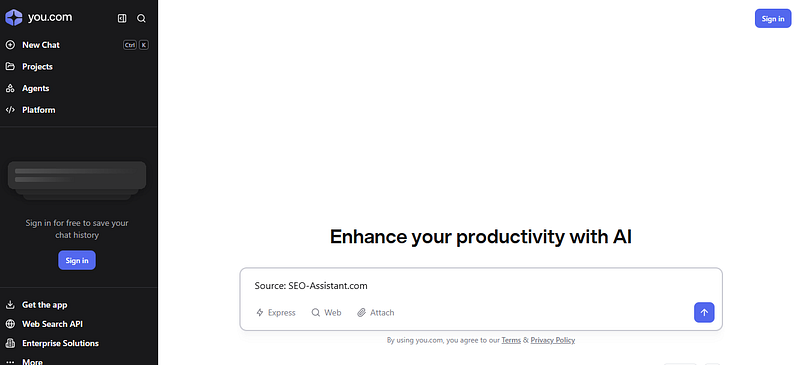
Task: Click the query input with SEO-Assistant.com text
Action: pos(481,286)
